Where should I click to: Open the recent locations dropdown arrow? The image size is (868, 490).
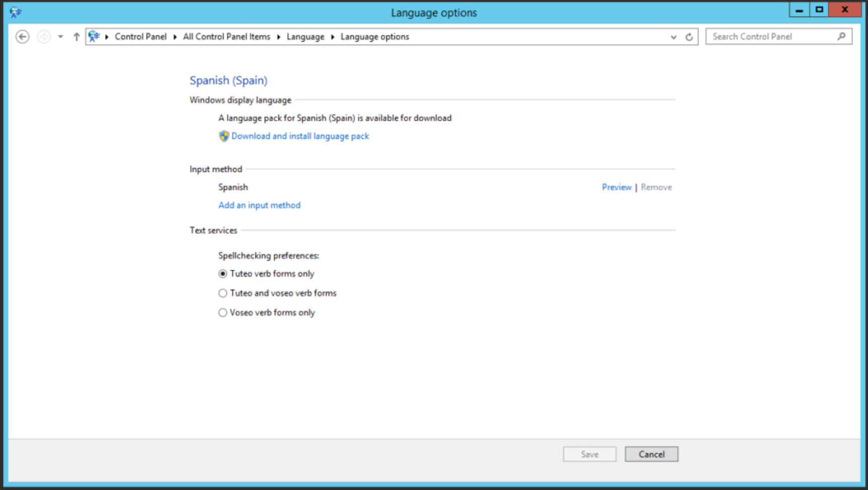pos(60,37)
